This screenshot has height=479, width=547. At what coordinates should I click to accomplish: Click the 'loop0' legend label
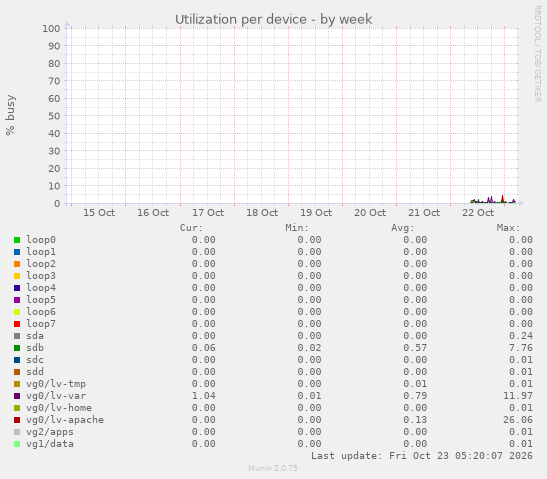(41, 240)
